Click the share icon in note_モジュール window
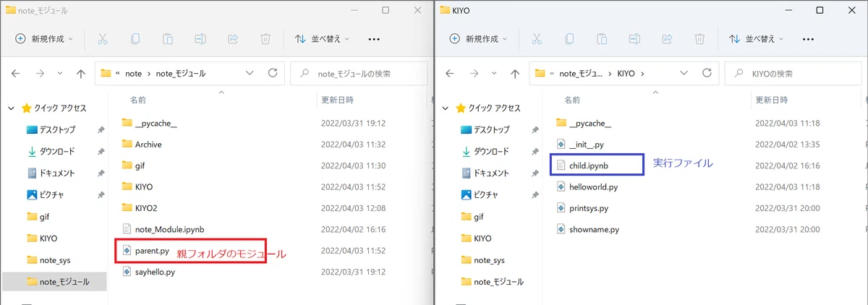The height and width of the screenshot is (305, 868). 233,39
